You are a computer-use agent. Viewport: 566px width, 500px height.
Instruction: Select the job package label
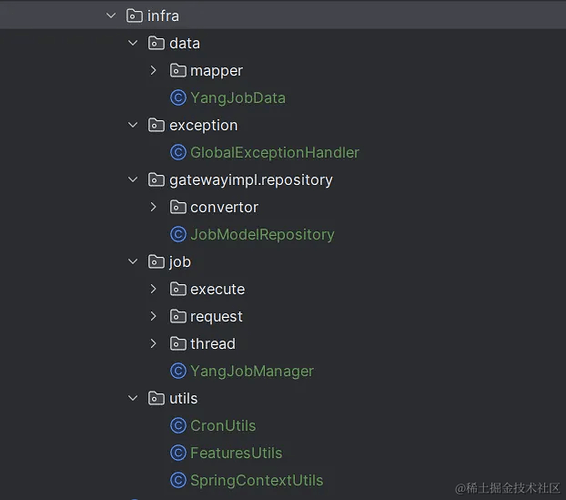[180, 262]
